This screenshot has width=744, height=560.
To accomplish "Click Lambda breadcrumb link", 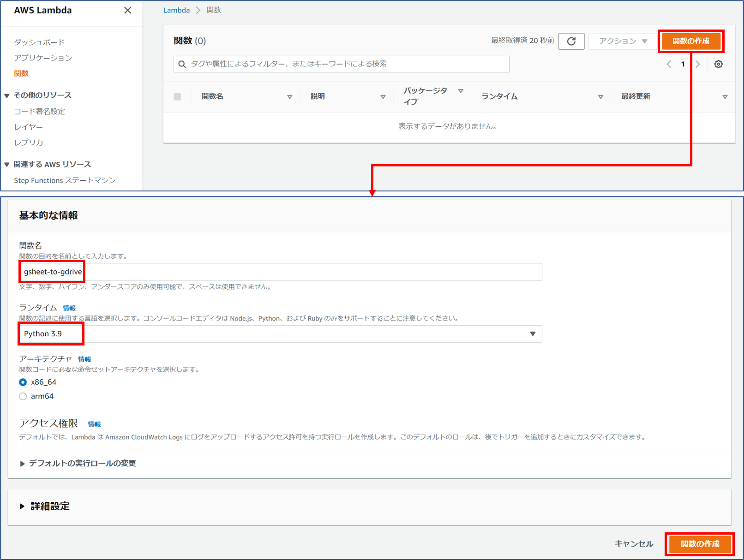I will pos(176,10).
